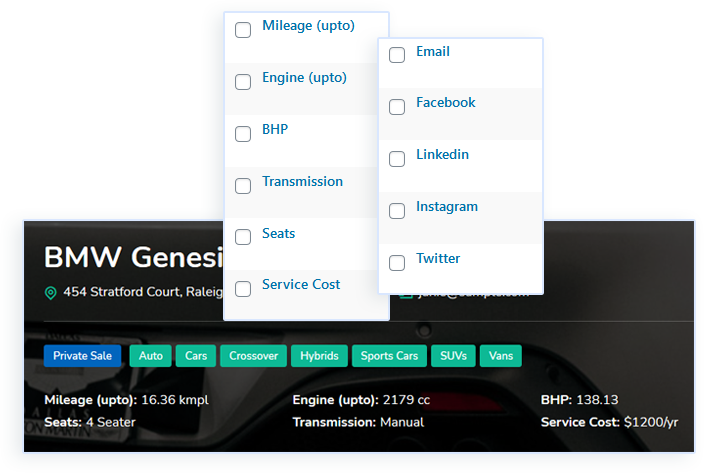This screenshot has height=473, width=704.
Task: Open the Hybrids category tag
Action: pos(319,356)
